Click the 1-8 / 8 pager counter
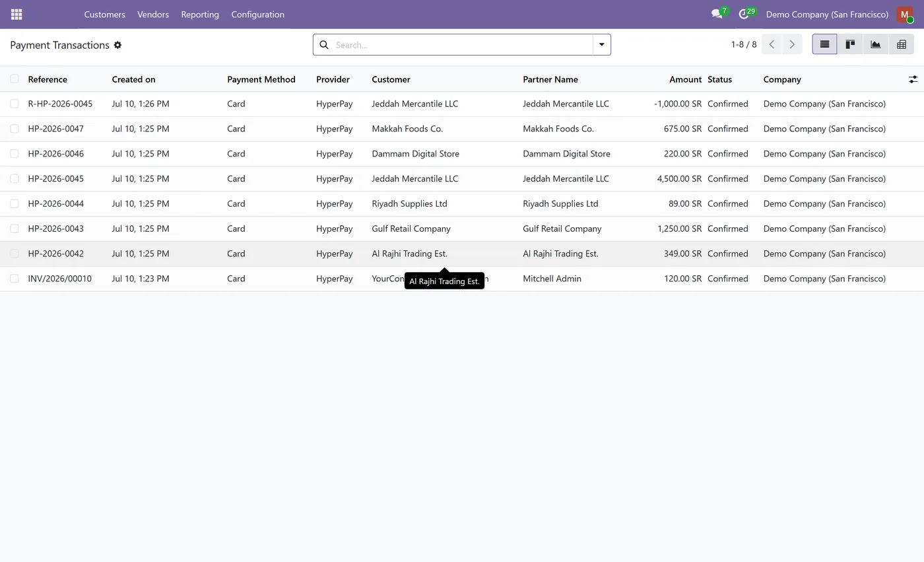 (744, 44)
